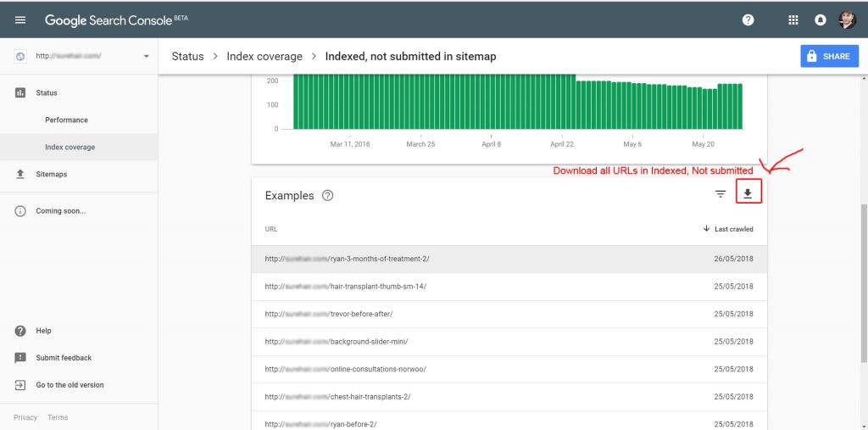Go to Status breadcrumb

point(187,57)
